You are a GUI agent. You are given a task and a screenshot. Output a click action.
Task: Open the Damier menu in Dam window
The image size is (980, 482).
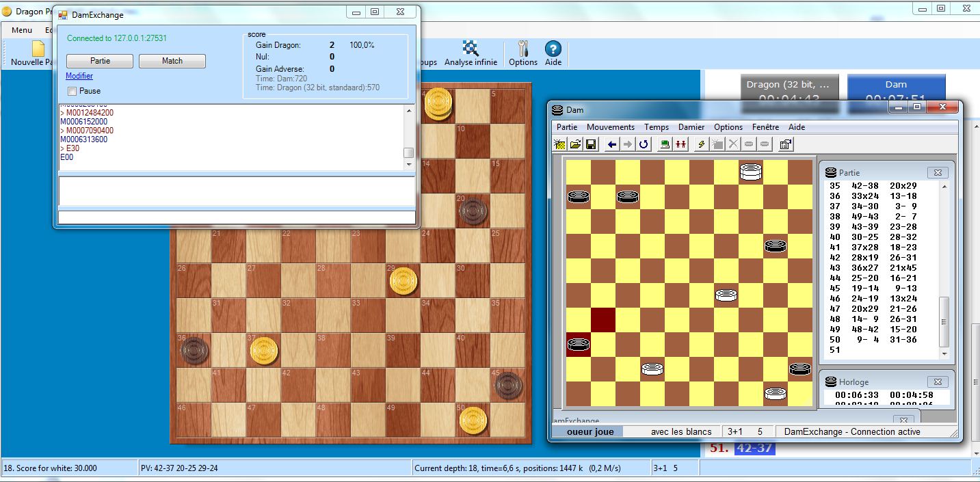point(691,127)
